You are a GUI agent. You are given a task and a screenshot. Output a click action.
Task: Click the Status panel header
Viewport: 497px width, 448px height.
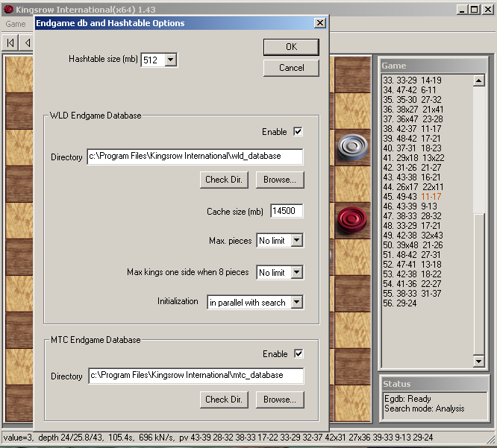coord(434,384)
